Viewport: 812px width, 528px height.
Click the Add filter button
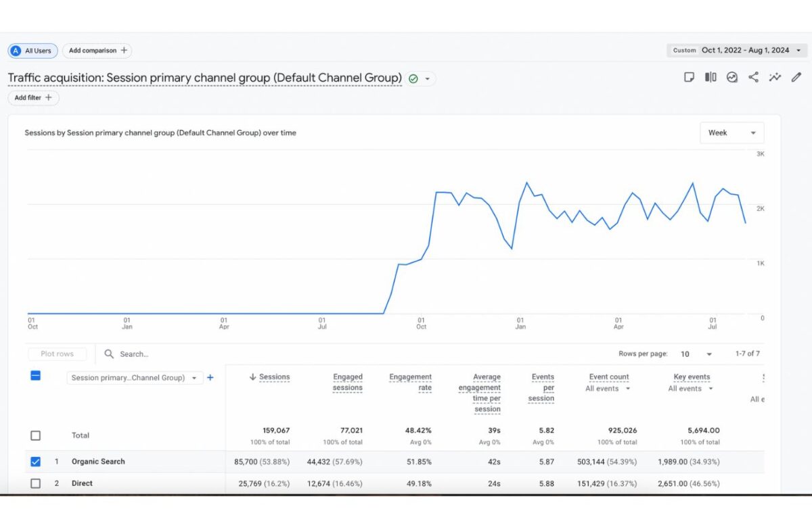pos(31,97)
